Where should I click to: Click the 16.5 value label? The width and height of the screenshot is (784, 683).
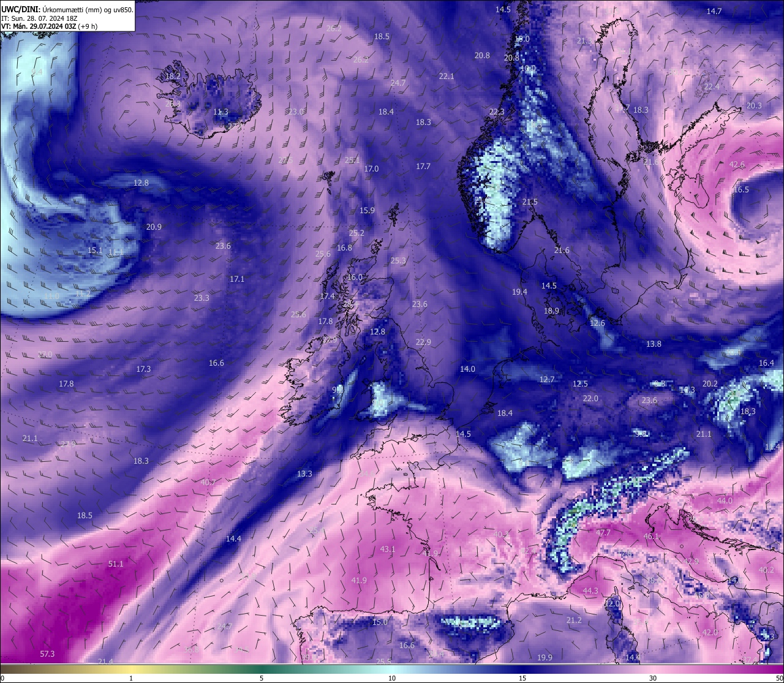click(x=741, y=189)
